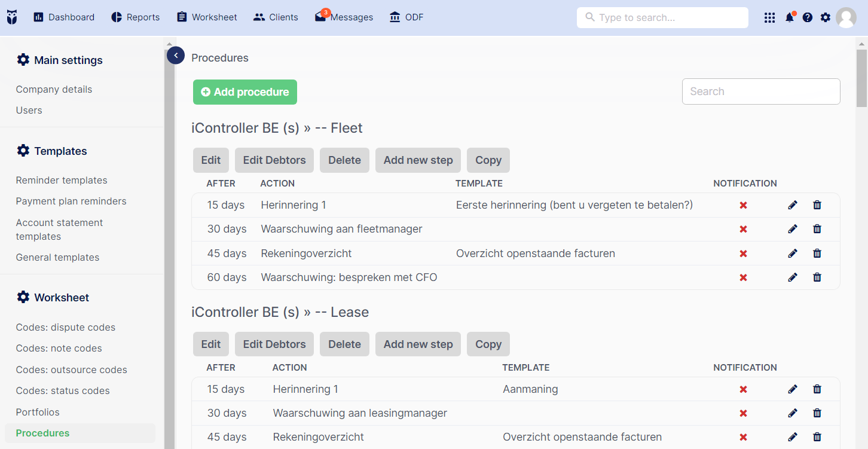Open notifications bell icon

point(790,17)
